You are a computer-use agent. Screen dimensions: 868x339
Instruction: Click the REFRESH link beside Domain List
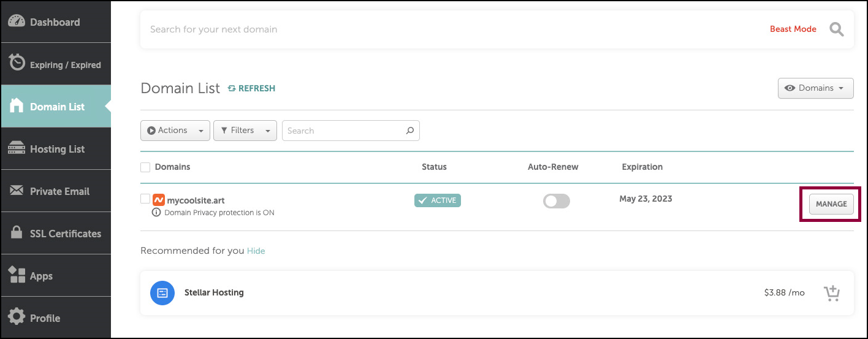pyautogui.click(x=251, y=88)
